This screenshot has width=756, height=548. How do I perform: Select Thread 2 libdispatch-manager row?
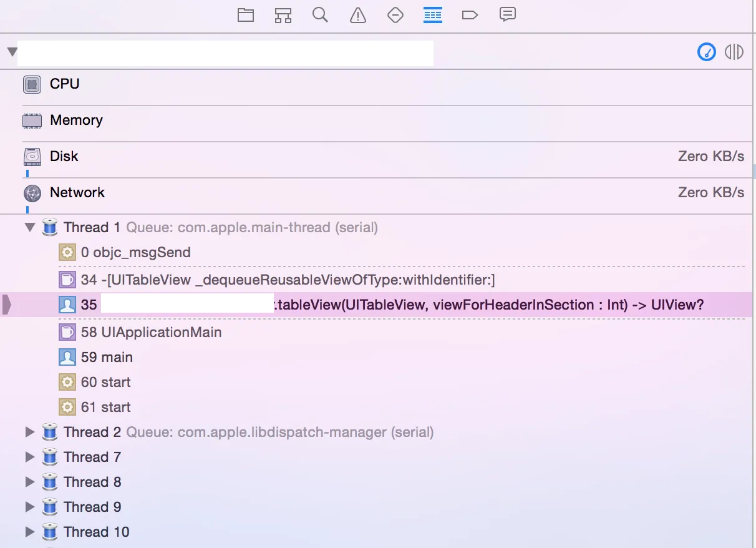(376, 432)
